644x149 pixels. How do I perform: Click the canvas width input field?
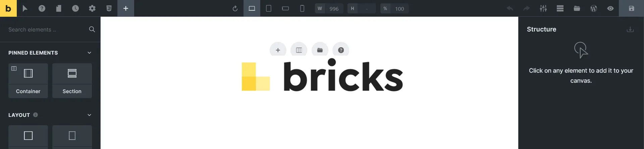point(334,9)
